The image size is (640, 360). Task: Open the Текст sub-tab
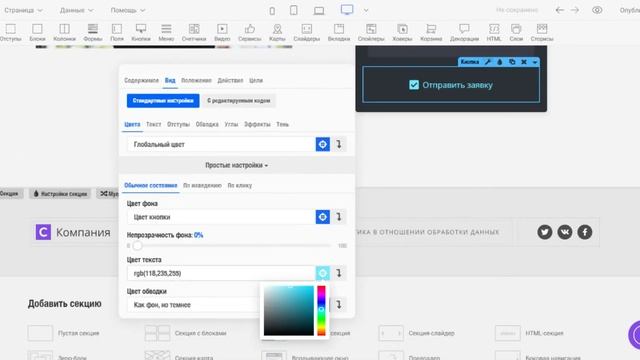(153, 124)
